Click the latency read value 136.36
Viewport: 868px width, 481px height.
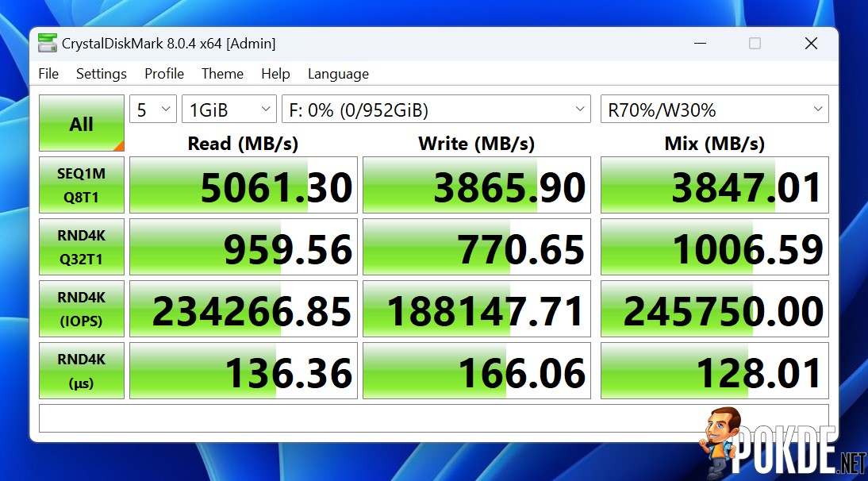(x=244, y=371)
